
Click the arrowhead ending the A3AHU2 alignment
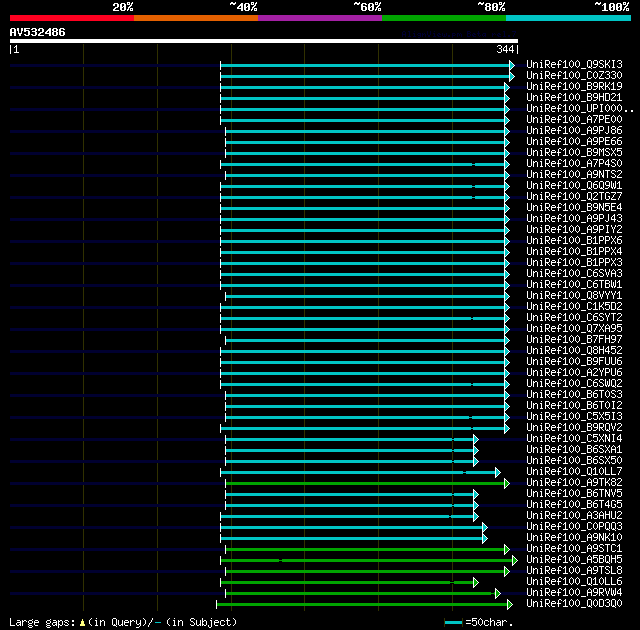click(x=476, y=517)
